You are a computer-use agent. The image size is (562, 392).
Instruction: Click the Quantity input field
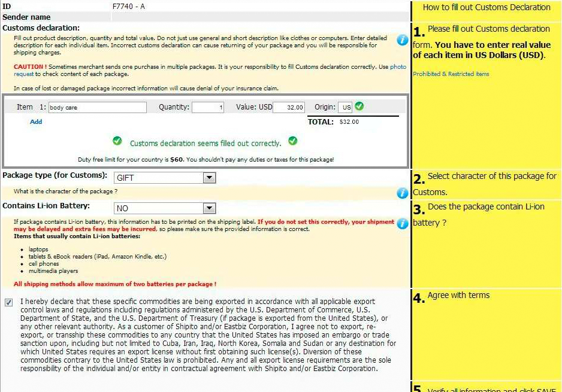(208, 108)
